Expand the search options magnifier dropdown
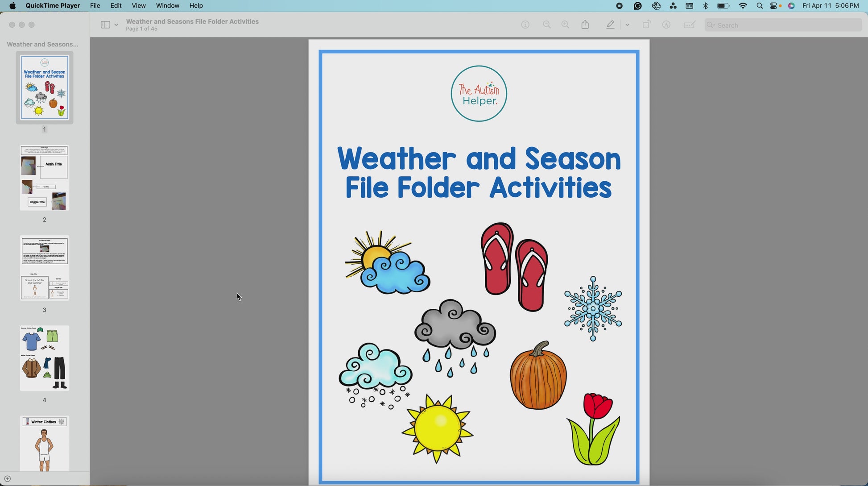This screenshot has height=486, width=868. [711, 25]
